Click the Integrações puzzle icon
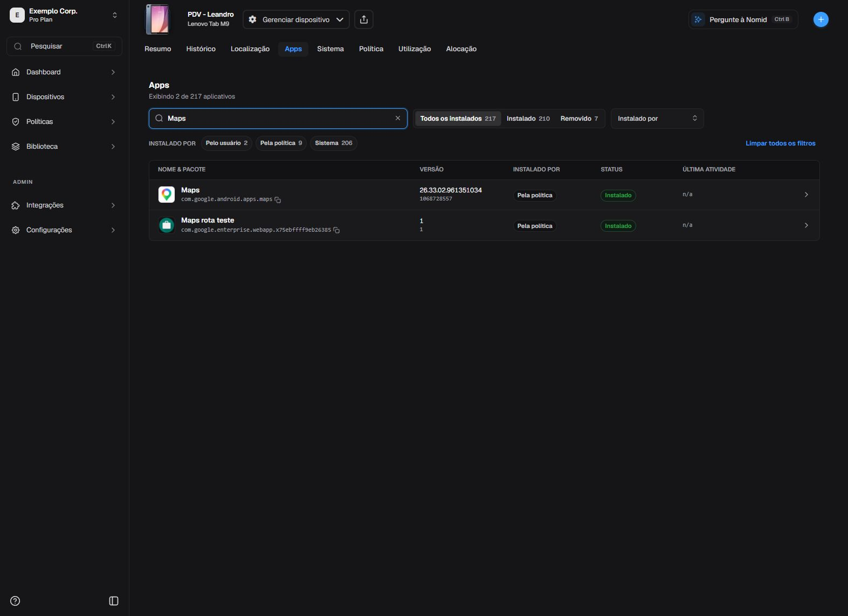Viewport: 848px width, 616px height. [16, 205]
